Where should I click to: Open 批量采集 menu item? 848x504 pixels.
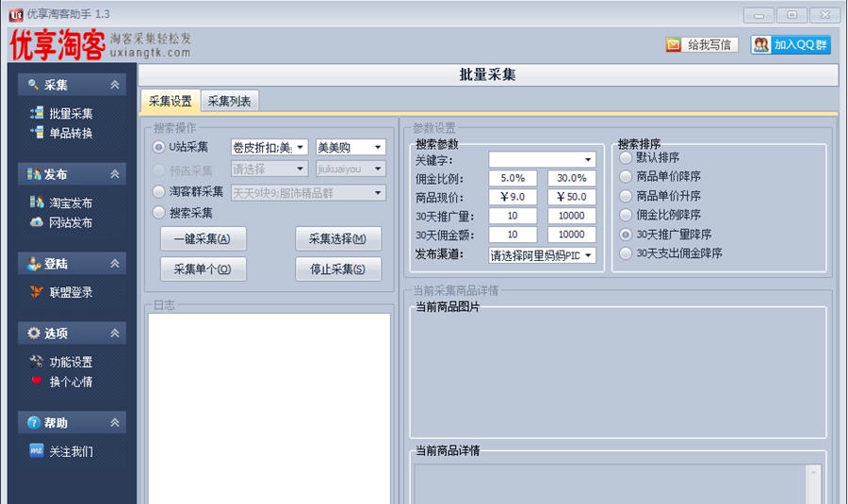pos(71,113)
